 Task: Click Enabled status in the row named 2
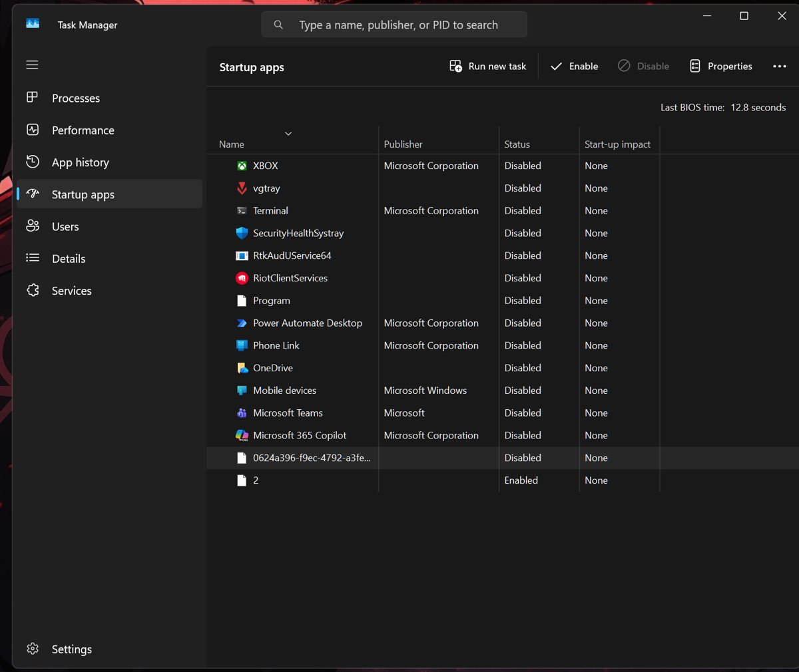[521, 480]
